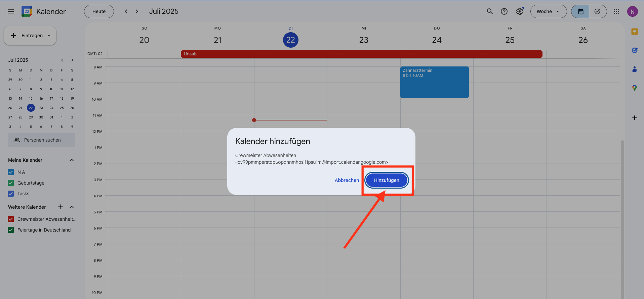Screen dimensions: 644x299
Task: Click Juli 2025 mini calendar title
Action: point(18,60)
